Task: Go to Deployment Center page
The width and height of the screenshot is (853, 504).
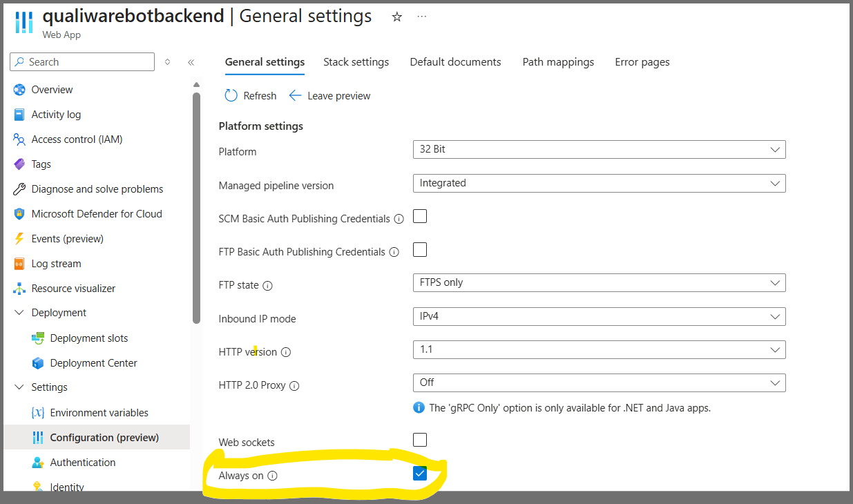Action: [93, 363]
